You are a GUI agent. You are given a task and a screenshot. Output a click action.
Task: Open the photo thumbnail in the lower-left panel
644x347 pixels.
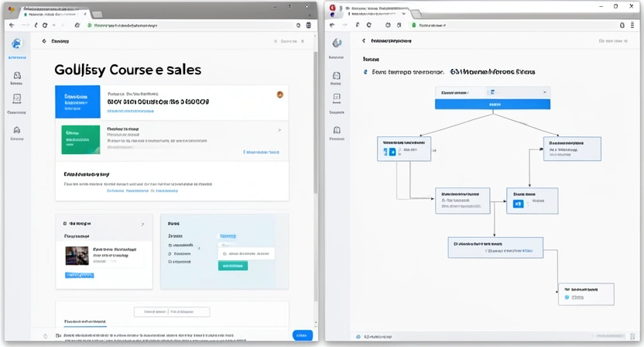(77, 256)
